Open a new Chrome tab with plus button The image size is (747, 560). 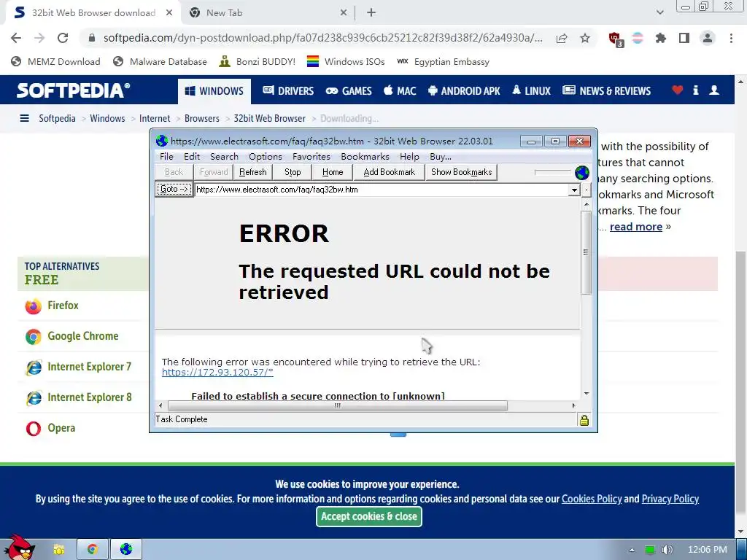click(x=371, y=13)
